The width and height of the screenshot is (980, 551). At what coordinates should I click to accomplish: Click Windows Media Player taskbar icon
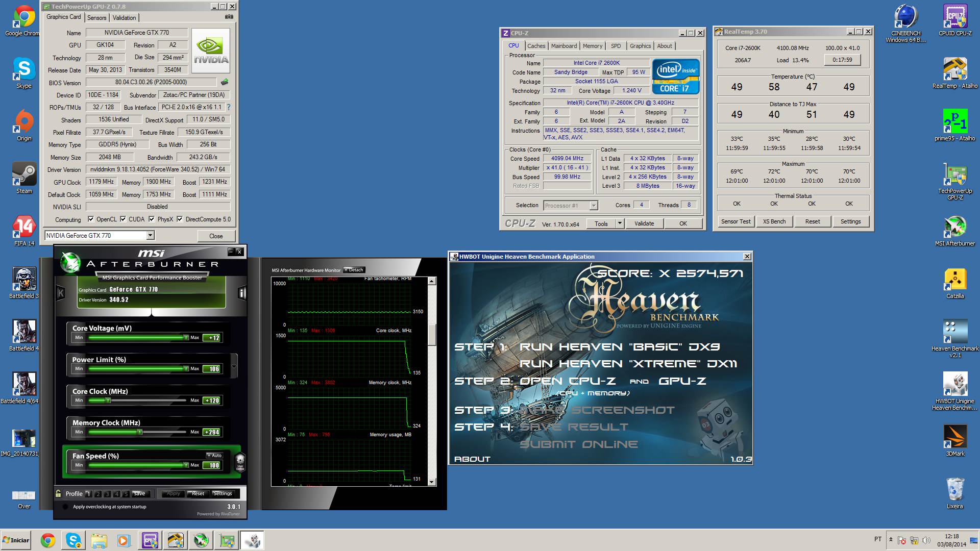tap(124, 540)
